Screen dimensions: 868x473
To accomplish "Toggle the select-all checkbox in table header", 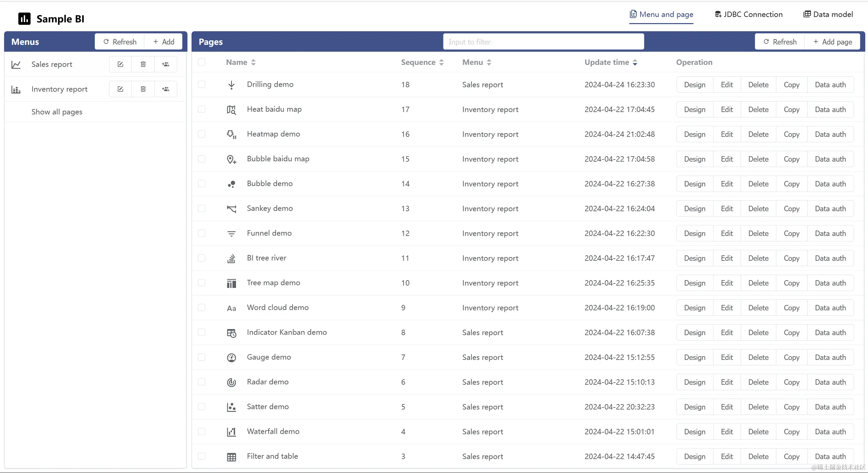I will pyautogui.click(x=202, y=62).
